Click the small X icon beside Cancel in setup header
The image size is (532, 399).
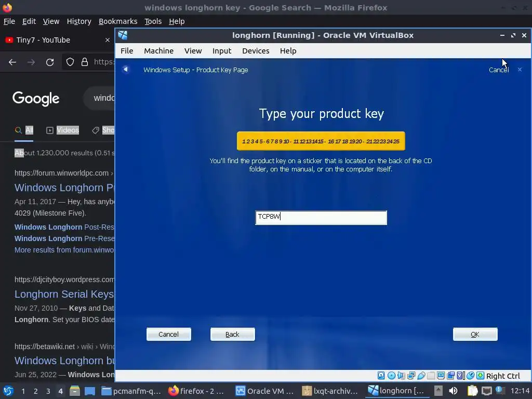tap(520, 70)
